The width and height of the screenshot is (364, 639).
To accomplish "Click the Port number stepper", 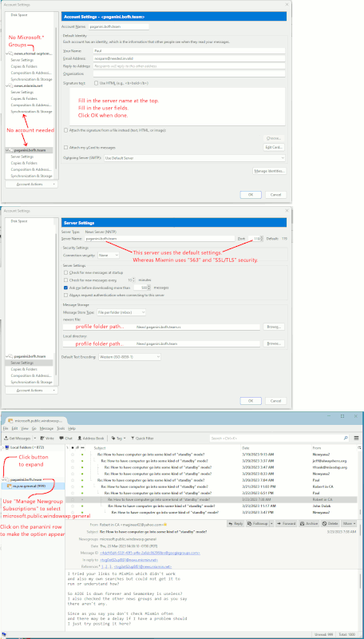I will tap(262, 238).
